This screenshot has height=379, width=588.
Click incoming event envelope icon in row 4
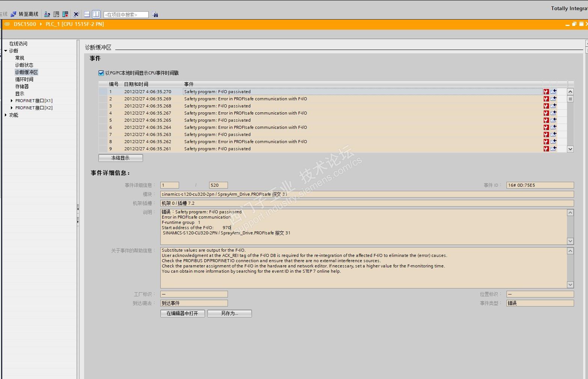[x=553, y=113]
